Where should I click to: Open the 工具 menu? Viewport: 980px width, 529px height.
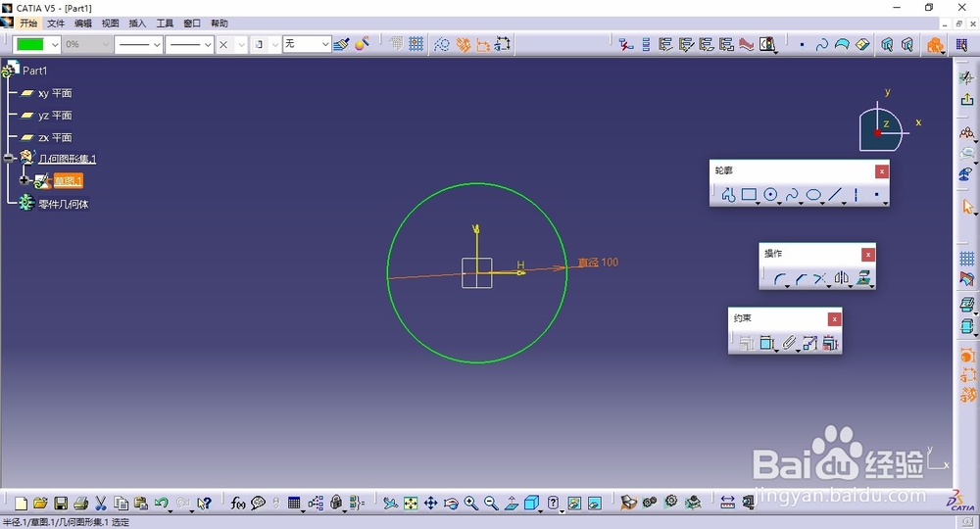pos(165,24)
